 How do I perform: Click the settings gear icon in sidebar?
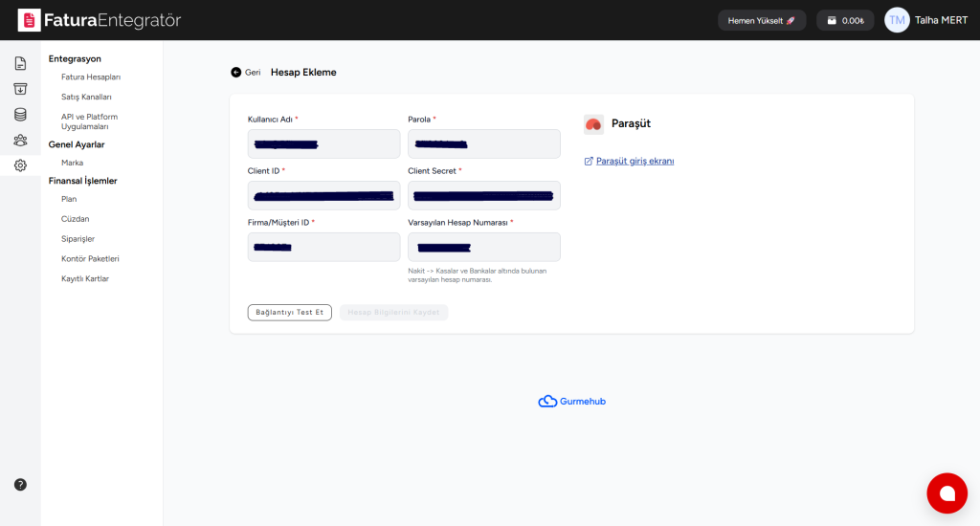tap(20, 165)
